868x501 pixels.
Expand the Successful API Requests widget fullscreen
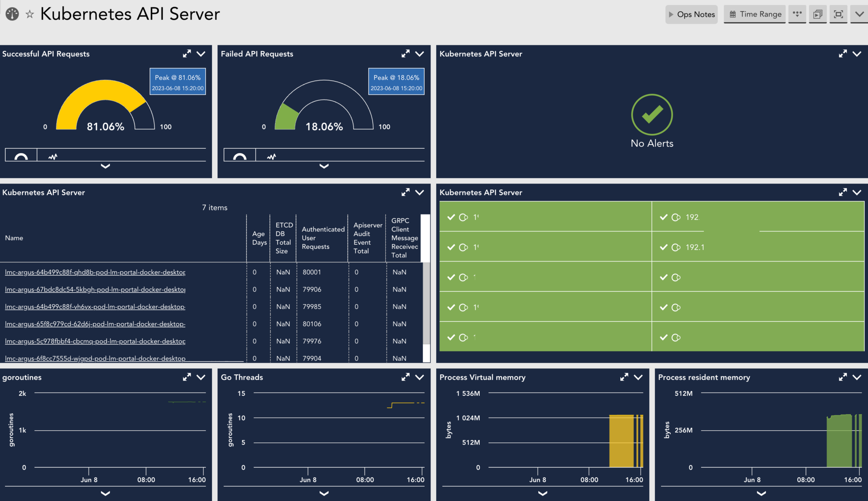pos(187,53)
